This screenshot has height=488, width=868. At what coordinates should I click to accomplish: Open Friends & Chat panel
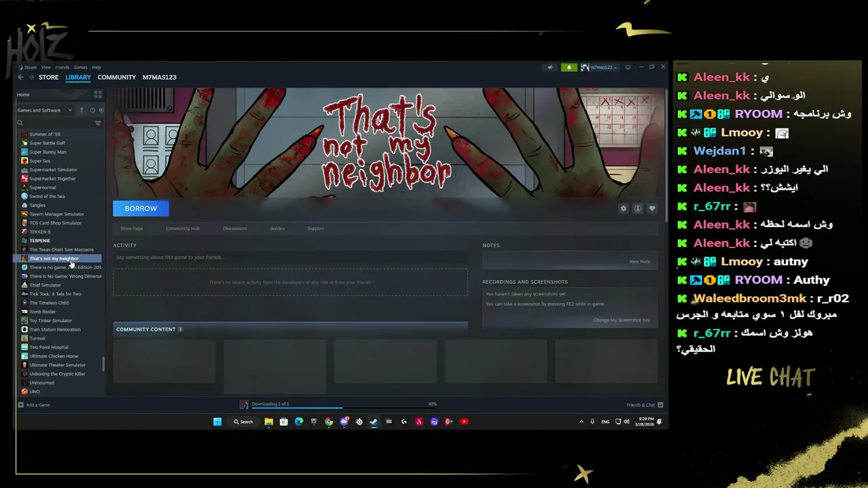click(x=644, y=405)
